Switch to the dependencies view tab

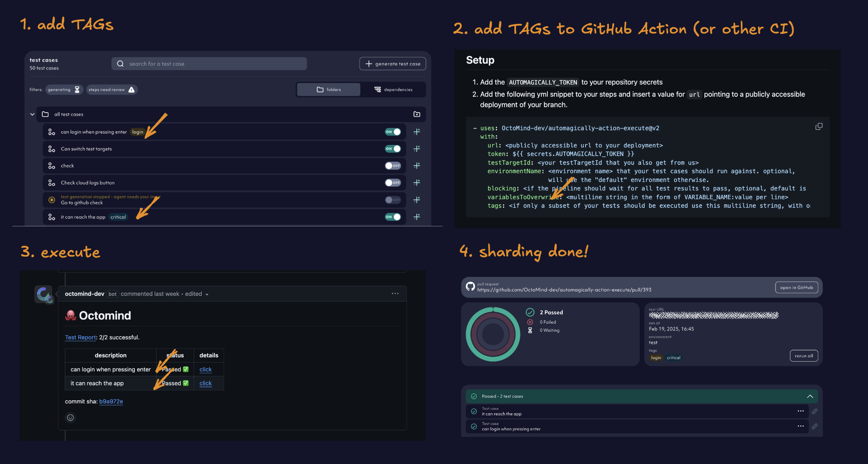(393, 90)
